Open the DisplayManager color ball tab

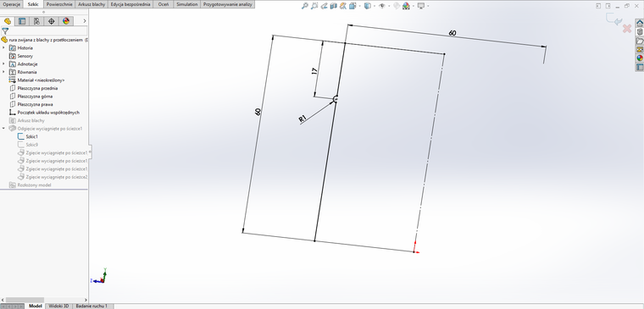coord(66,21)
